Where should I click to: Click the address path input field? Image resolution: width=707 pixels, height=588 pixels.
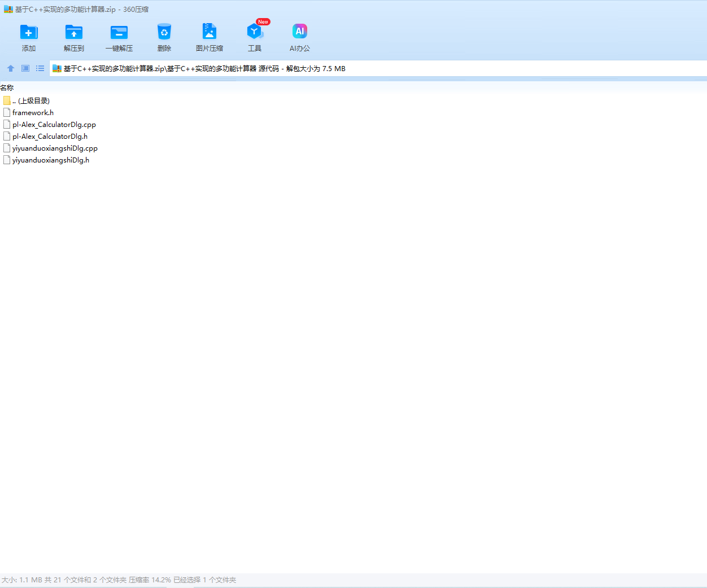click(x=378, y=68)
